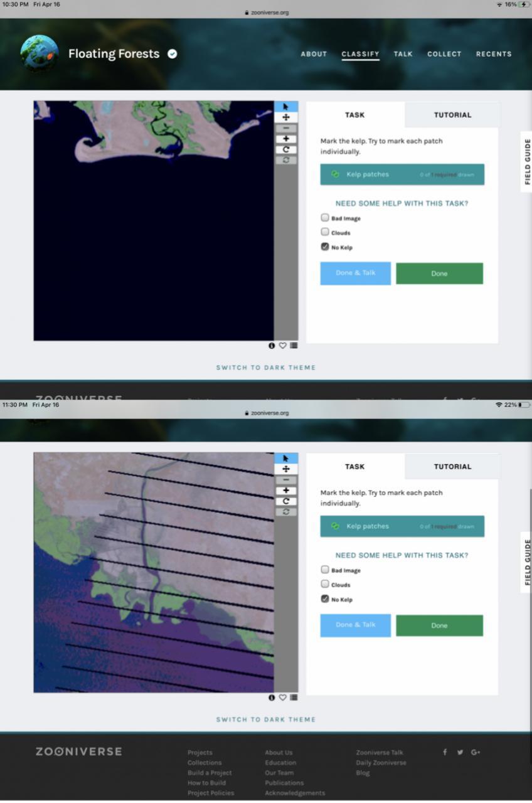Open COLLECT in the header navigation
The height and width of the screenshot is (803, 532).
[444, 54]
